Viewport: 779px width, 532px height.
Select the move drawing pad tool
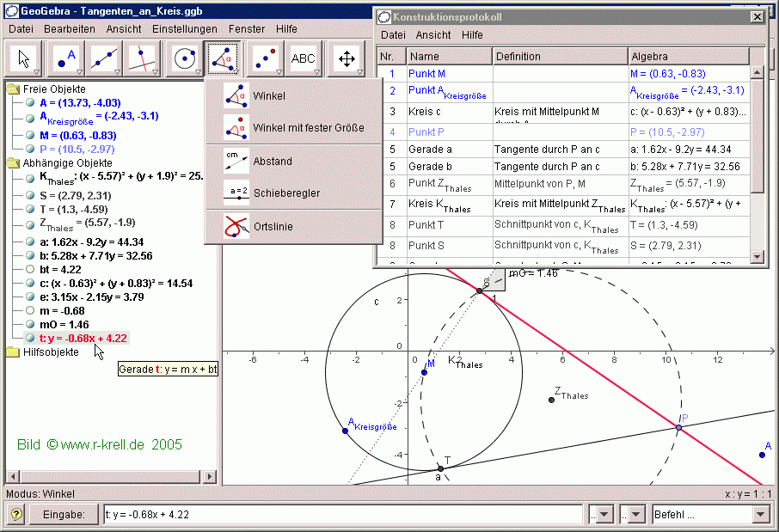[347, 58]
